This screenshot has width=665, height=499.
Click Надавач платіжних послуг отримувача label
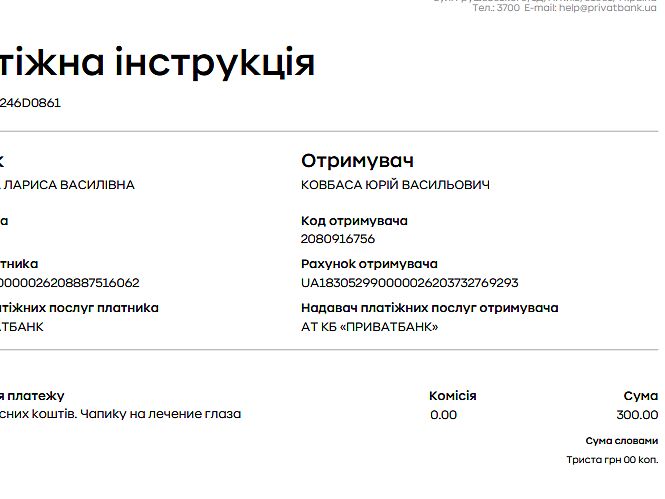tap(429, 308)
